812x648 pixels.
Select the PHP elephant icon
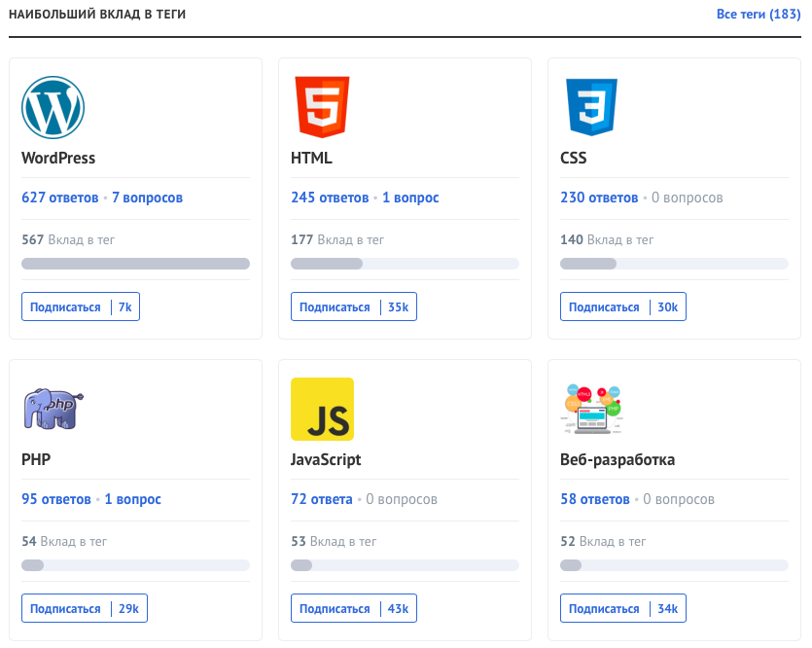pos(53,410)
